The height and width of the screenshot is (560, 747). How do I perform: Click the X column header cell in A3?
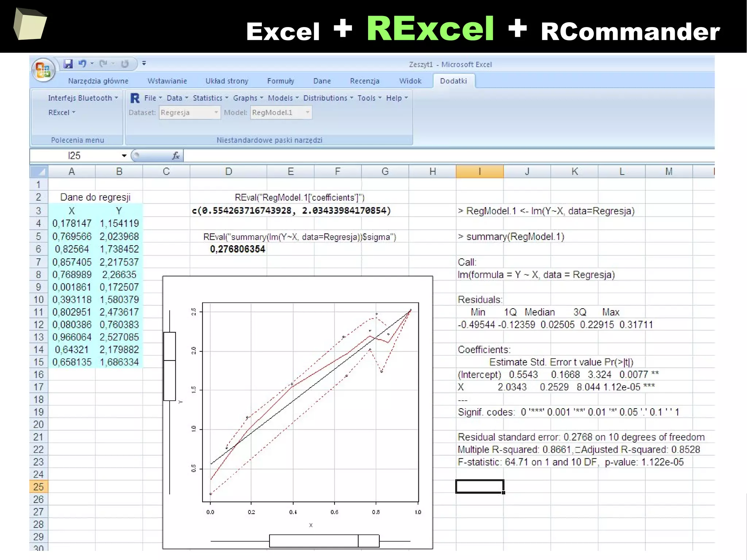coord(72,211)
